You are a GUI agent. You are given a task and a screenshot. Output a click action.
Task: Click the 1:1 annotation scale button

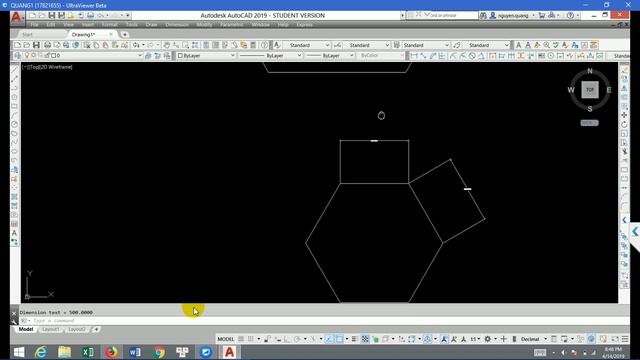[474, 339]
